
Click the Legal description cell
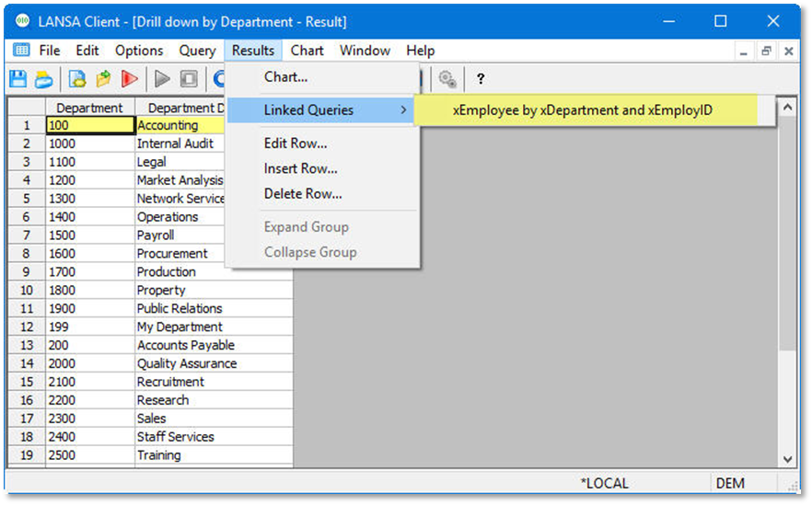point(180,162)
